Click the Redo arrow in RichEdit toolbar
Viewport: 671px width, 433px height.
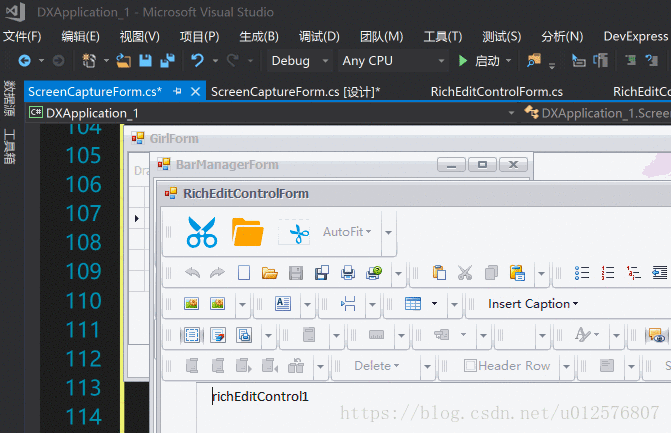[x=217, y=273]
